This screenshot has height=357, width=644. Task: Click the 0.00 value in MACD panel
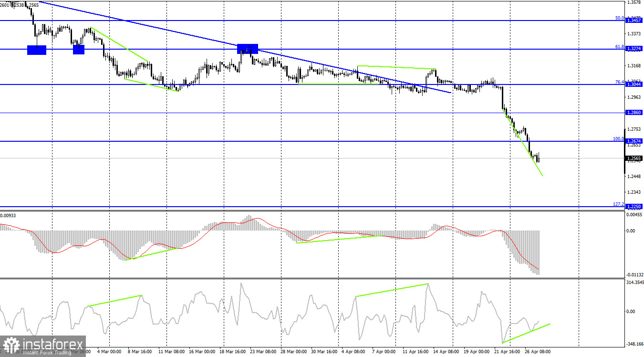[630, 231]
